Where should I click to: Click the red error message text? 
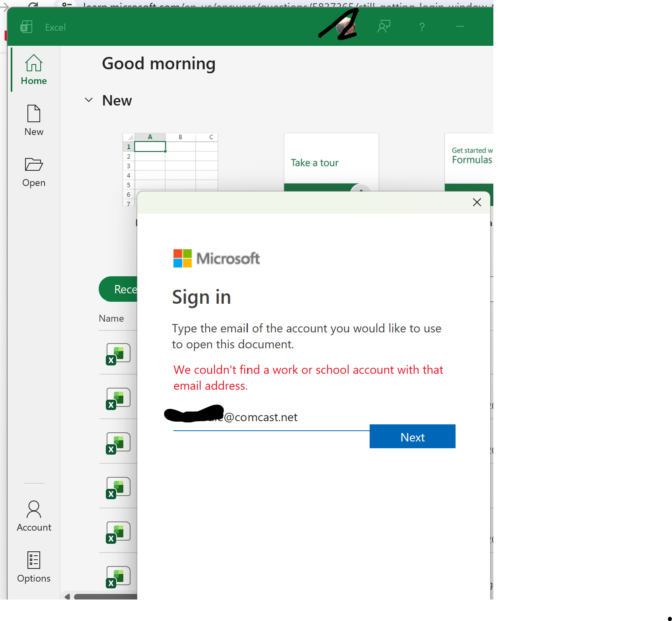[308, 377]
